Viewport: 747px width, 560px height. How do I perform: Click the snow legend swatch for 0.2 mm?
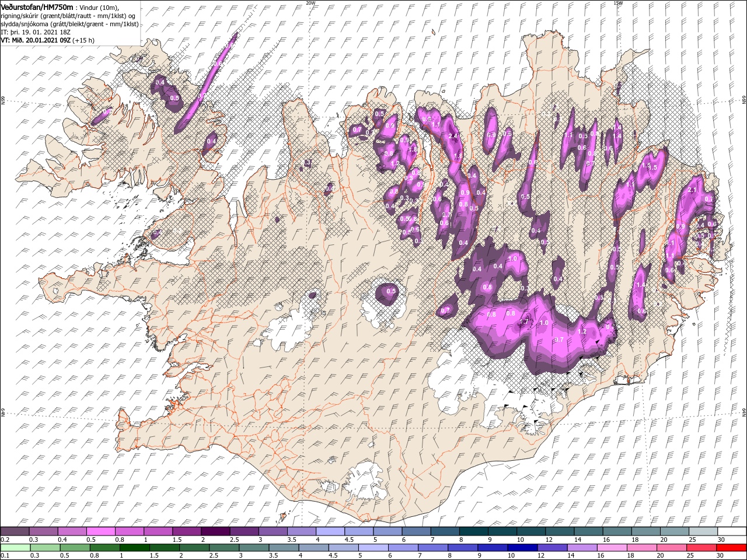[x=15, y=531]
